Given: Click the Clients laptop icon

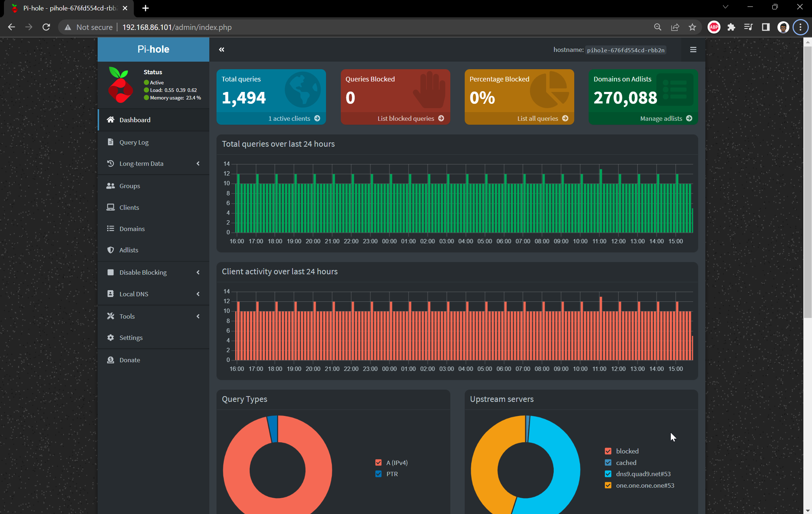Looking at the screenshot, I should tap(111, 207).
